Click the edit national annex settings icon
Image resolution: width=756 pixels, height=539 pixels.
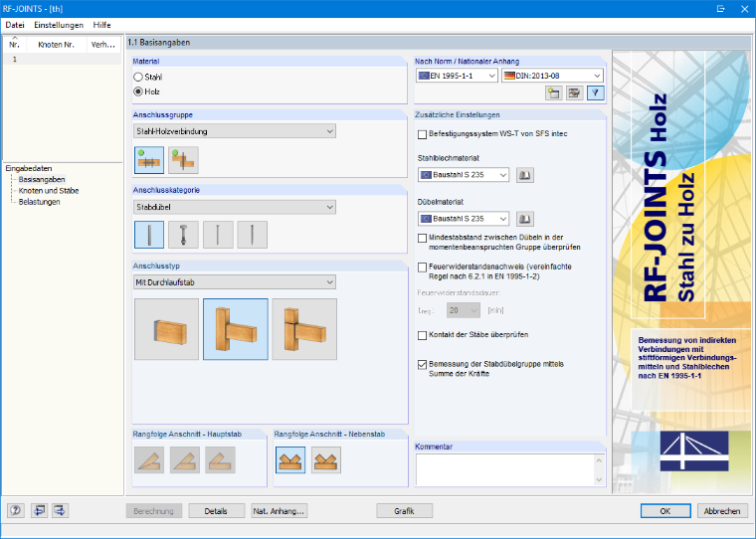coord(574,93)
